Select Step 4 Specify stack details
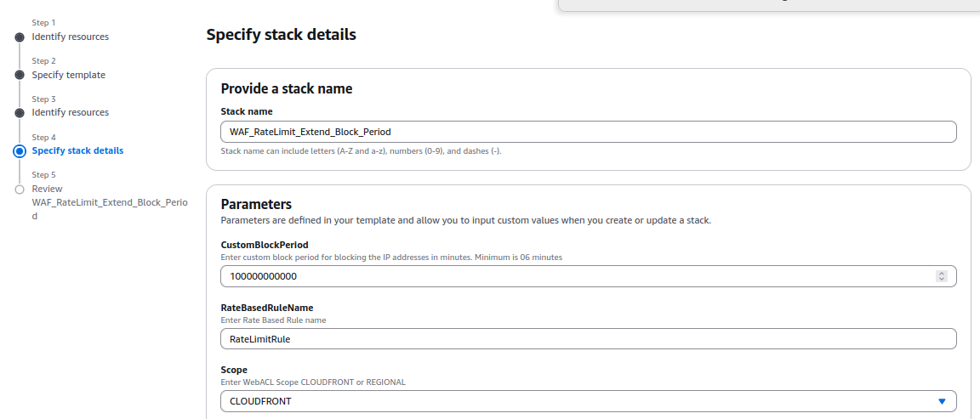This screenshot has height=419, width=980. tap(77, 150)
